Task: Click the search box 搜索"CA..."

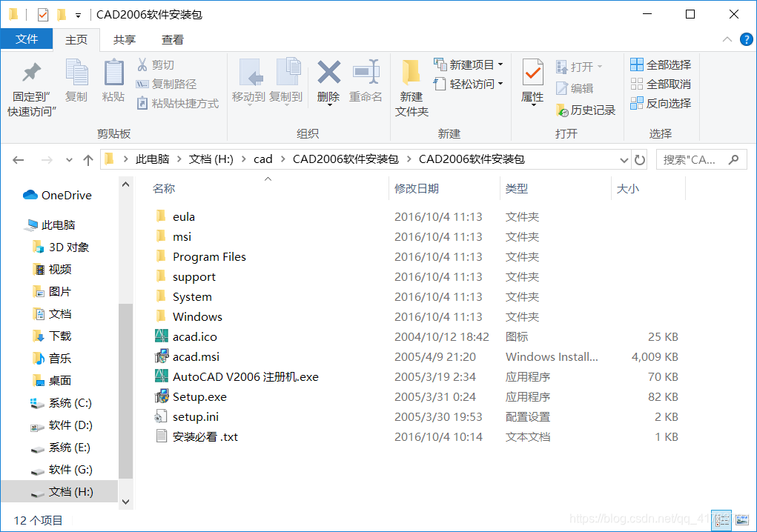Action: coord(701,159)
